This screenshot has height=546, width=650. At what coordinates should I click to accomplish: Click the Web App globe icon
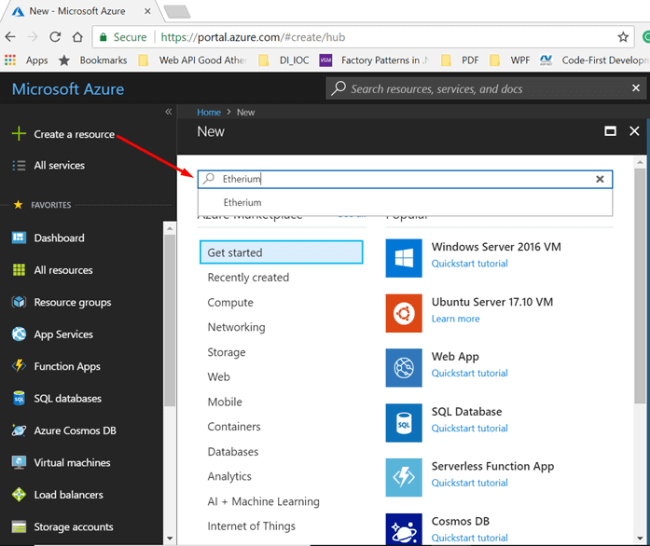pos(403,368)
